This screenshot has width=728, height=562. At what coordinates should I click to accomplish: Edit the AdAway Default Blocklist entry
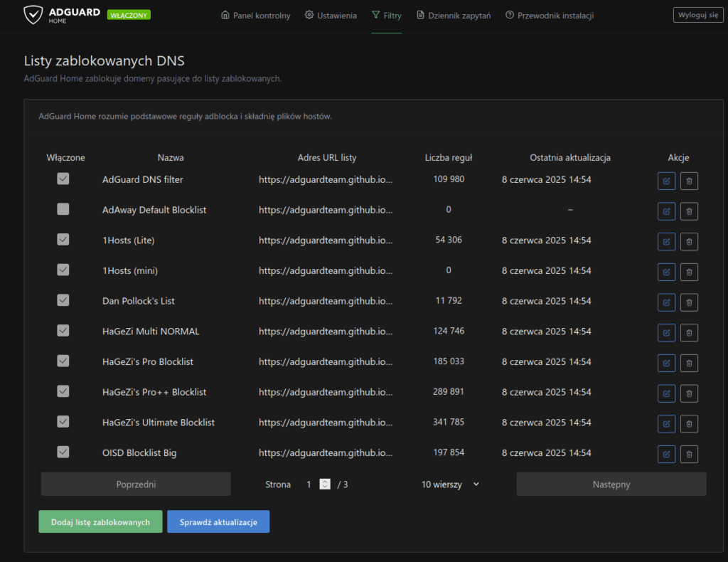point(666,211)
